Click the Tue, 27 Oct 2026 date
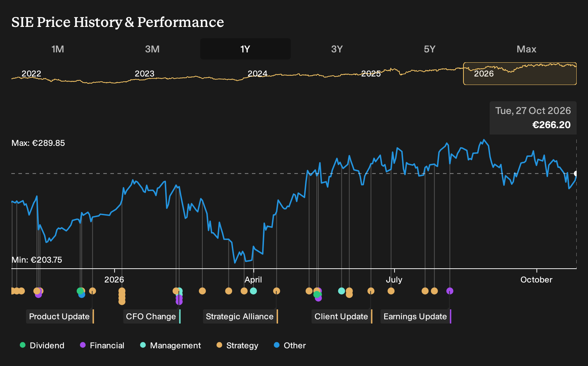Image resolution: width=588 pixels, height=366 pixels. [x=533, y=111]
